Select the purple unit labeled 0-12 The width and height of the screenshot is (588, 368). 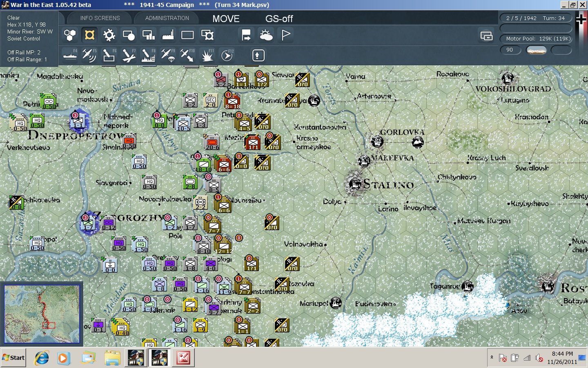tap(109, 223)
